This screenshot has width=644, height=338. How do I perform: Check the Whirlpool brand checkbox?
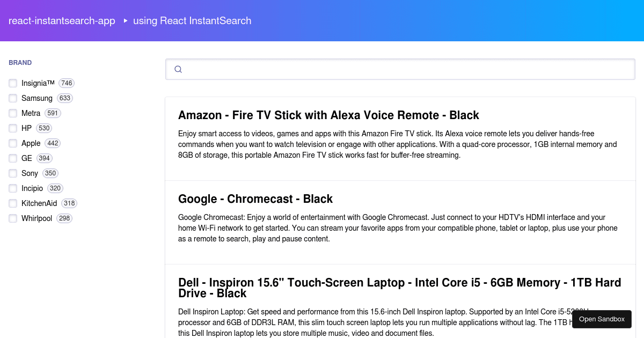[12, 218]
